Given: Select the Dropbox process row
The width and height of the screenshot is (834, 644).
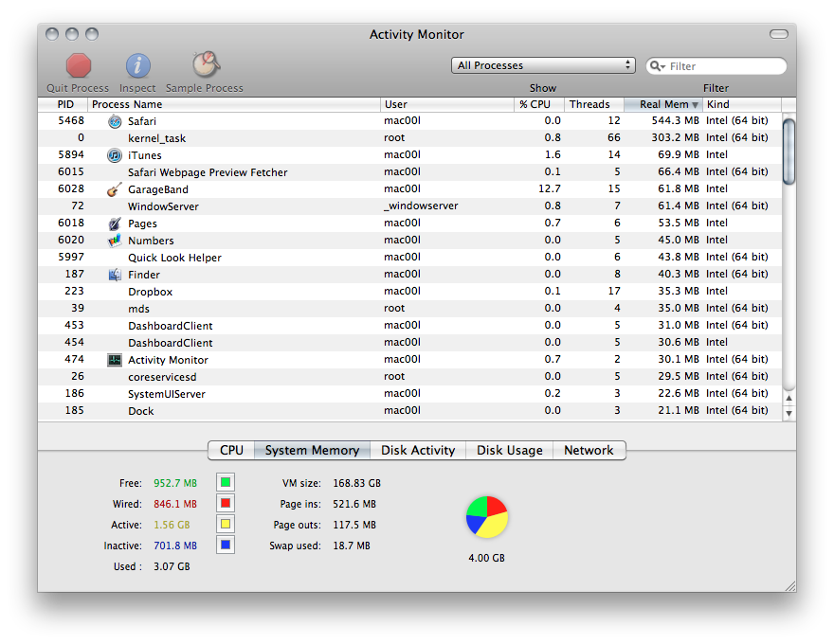Looking at the screenshot, I should click(x=409, y=291).
